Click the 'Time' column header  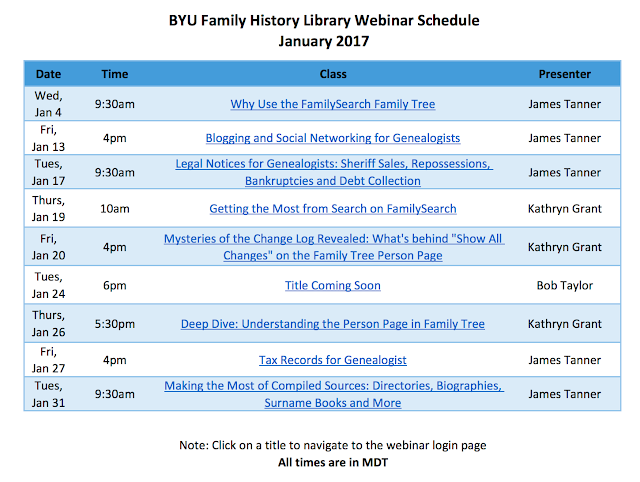[114, 74]
